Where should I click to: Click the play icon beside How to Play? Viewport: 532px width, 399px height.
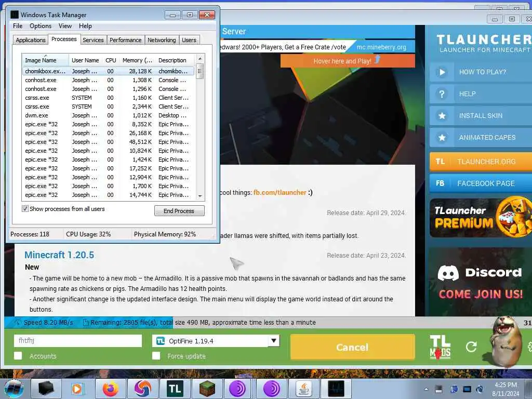pyautogui.click(x=442, y=72)
